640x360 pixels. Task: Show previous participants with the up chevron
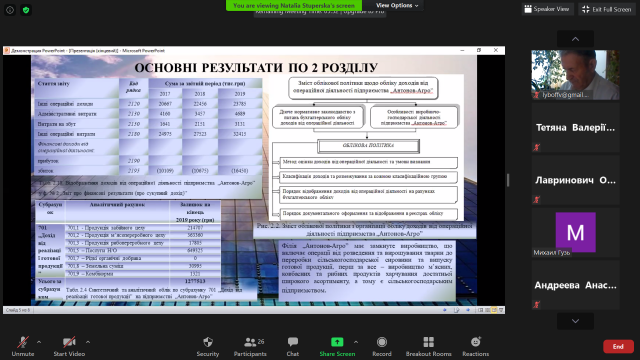(575, 39)
